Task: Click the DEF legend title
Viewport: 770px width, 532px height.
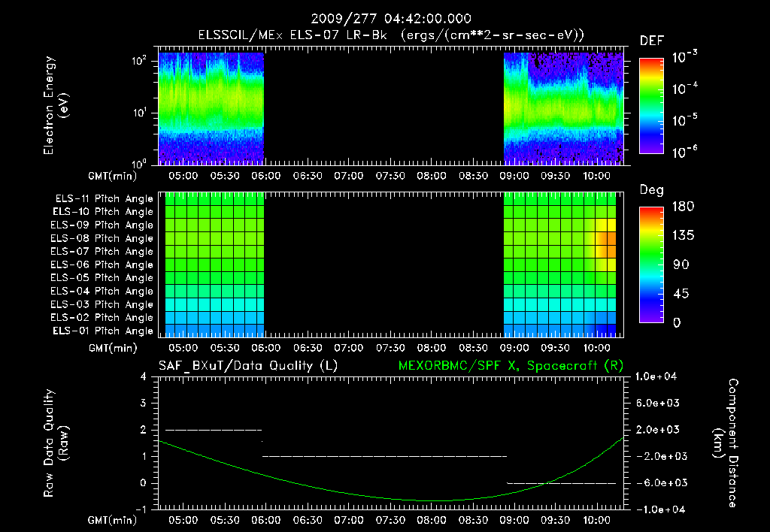Action: (x=652, y=41)
